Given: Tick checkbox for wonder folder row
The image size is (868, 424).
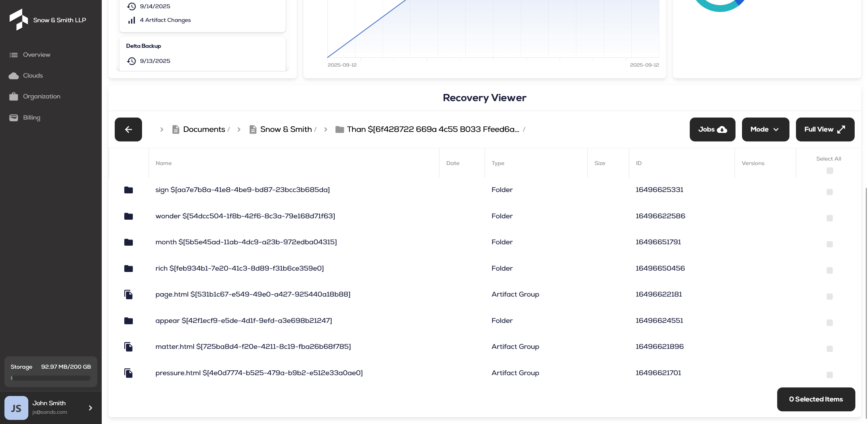Looking at the screenshot, I should (x=829, y=218).
